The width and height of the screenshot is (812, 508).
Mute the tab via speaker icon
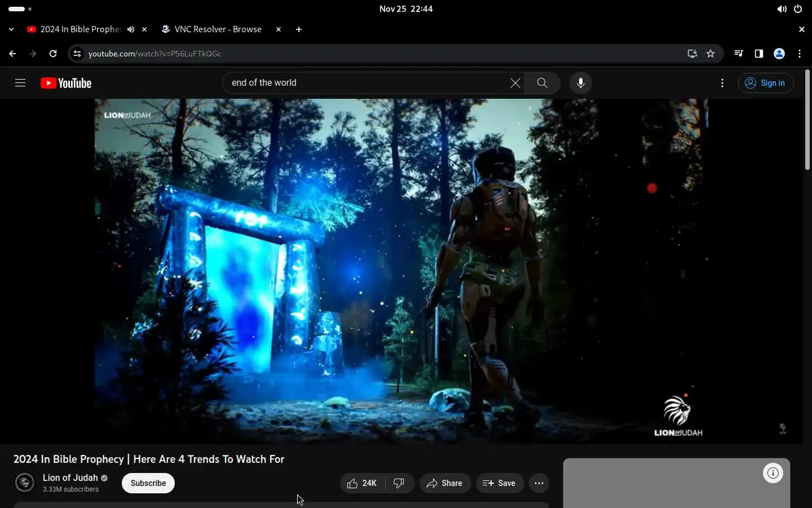click(x=131, y=29)
